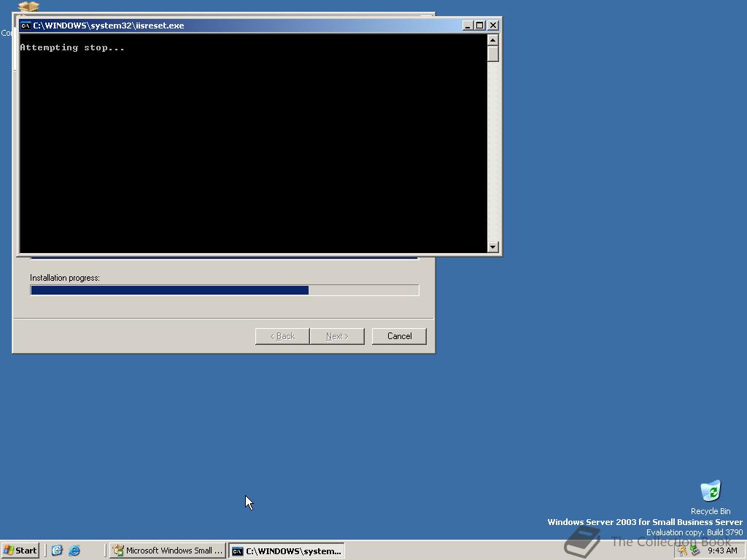Minimize the iisreset.exe console window
747x560 pixels.
click(468, 26)
